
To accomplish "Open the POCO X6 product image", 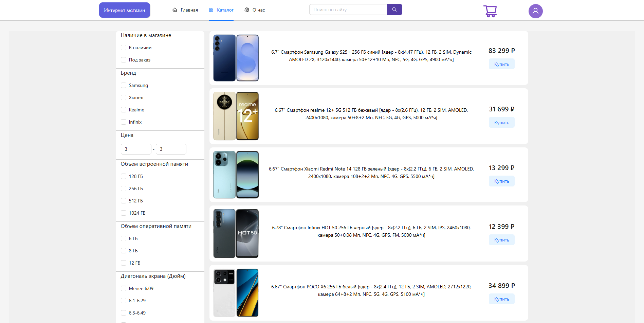I will 236,293.
